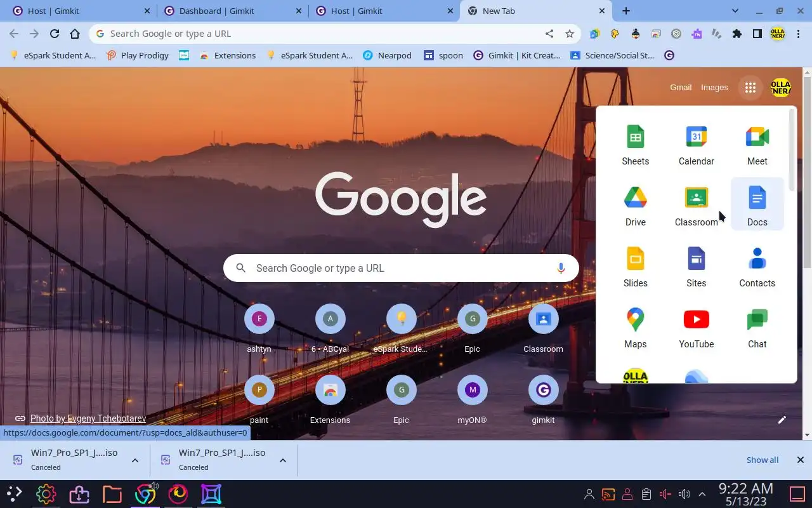Open the Classroom shortcut tile
The image size is (812, 508).
tap(543, 329)
